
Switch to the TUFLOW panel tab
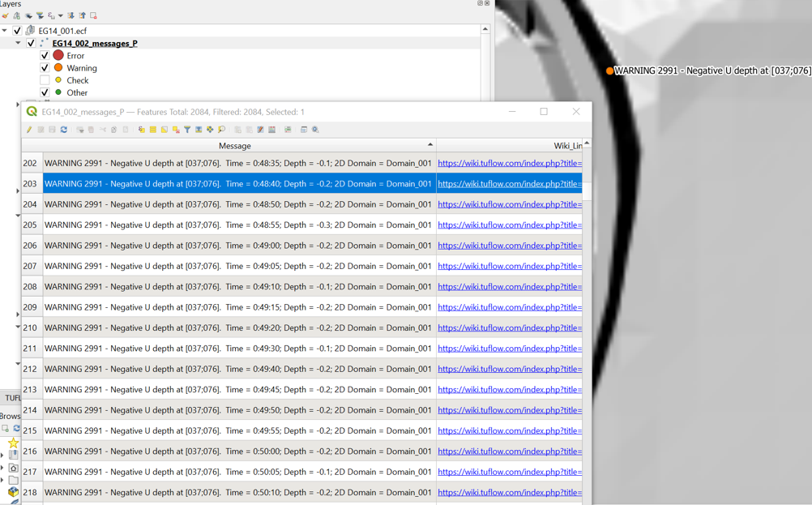click(11, 397)
